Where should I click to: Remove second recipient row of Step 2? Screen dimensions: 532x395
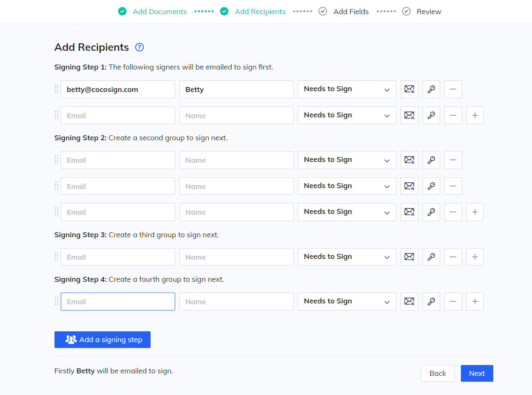(453, 186)
